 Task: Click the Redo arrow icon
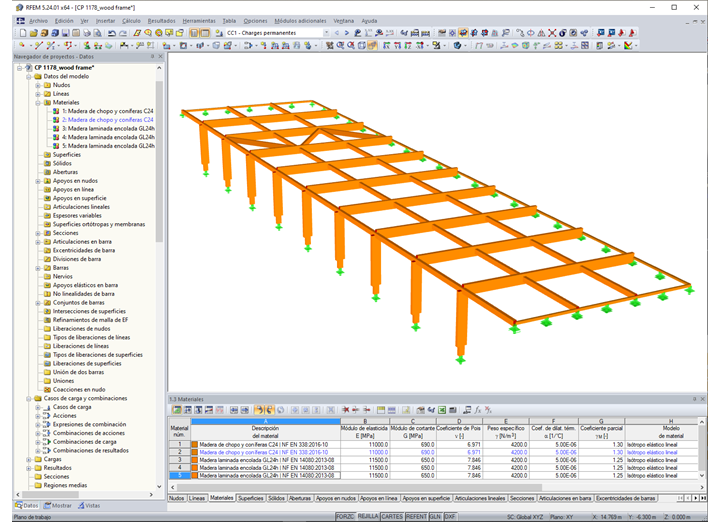pyautogui.click(x=123, y=33)
